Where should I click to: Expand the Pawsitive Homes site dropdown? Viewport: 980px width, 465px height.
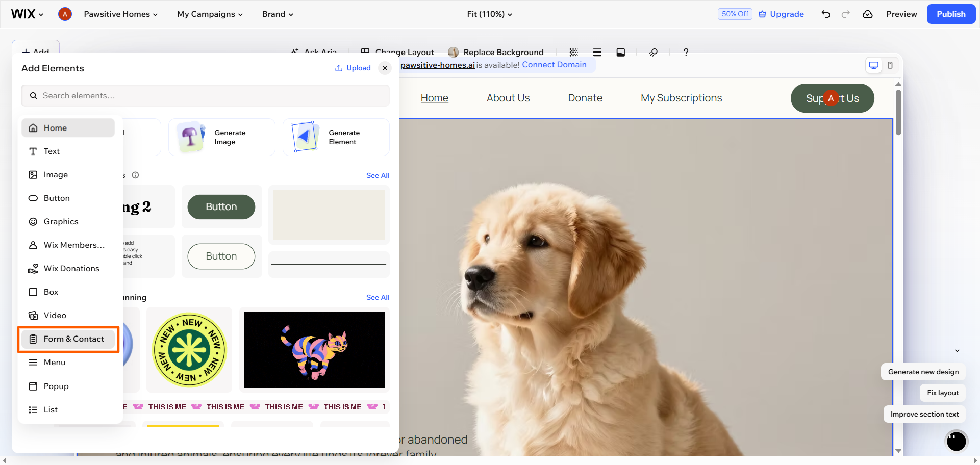coord(120,14)
